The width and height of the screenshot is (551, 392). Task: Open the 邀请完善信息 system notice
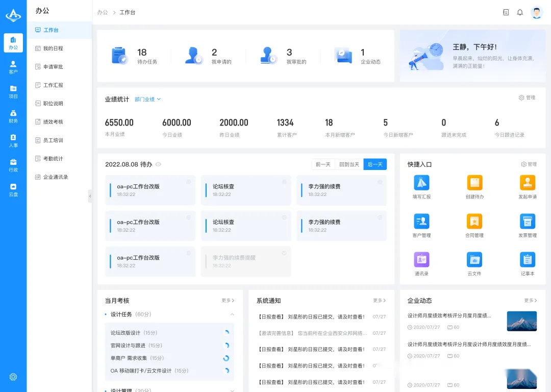322,333
